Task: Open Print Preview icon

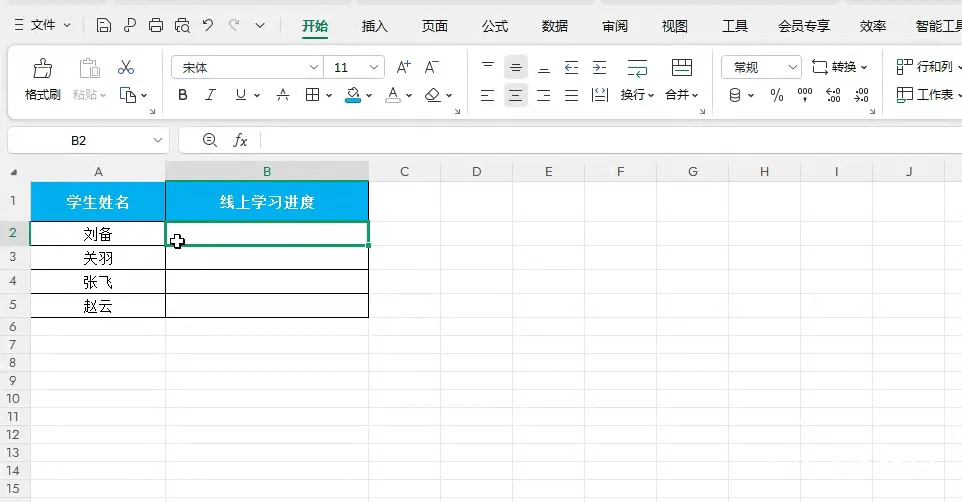Action: coord(182,25)
